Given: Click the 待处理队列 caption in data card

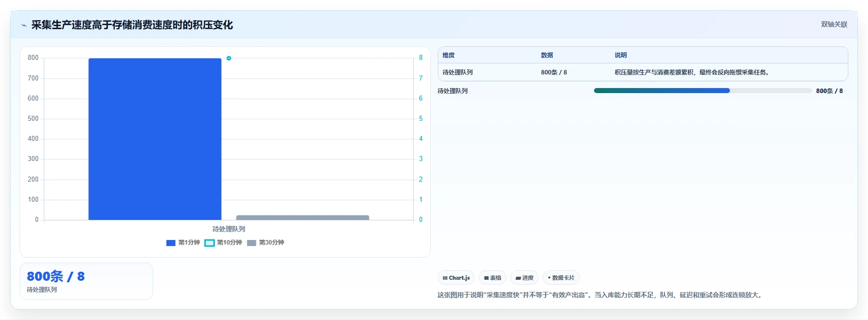Looking at the screenshot, I should pos(42,290).
